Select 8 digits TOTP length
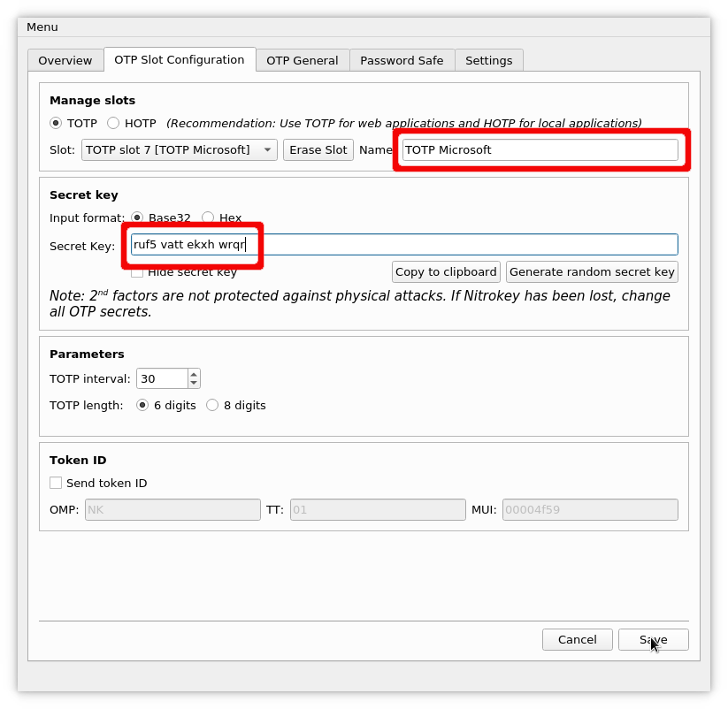This screenshot has width=728, height=709. click(x=212, y=406)
